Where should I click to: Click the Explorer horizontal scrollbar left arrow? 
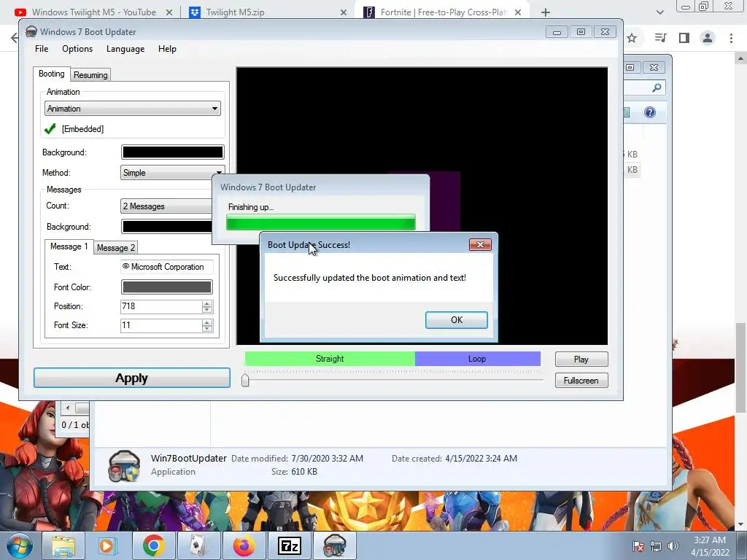pyautogui.click(x=68, y=408)
